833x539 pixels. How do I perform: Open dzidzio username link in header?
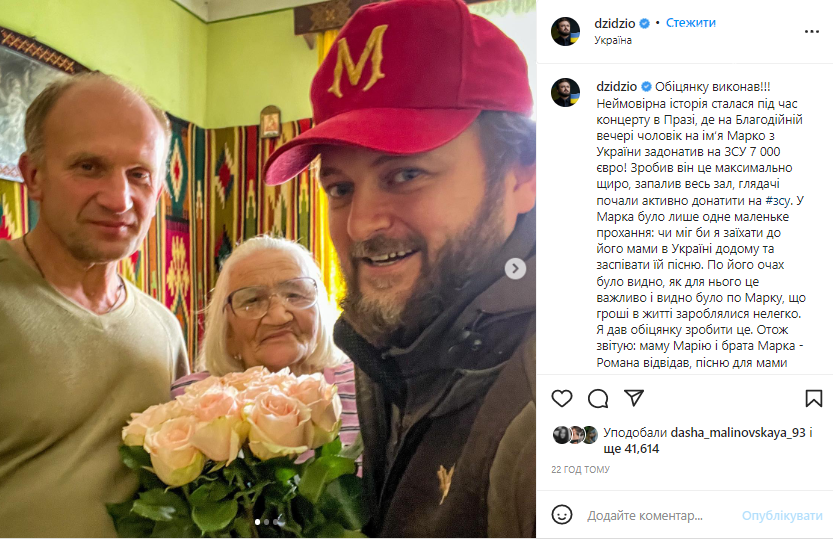coord(615,23)
